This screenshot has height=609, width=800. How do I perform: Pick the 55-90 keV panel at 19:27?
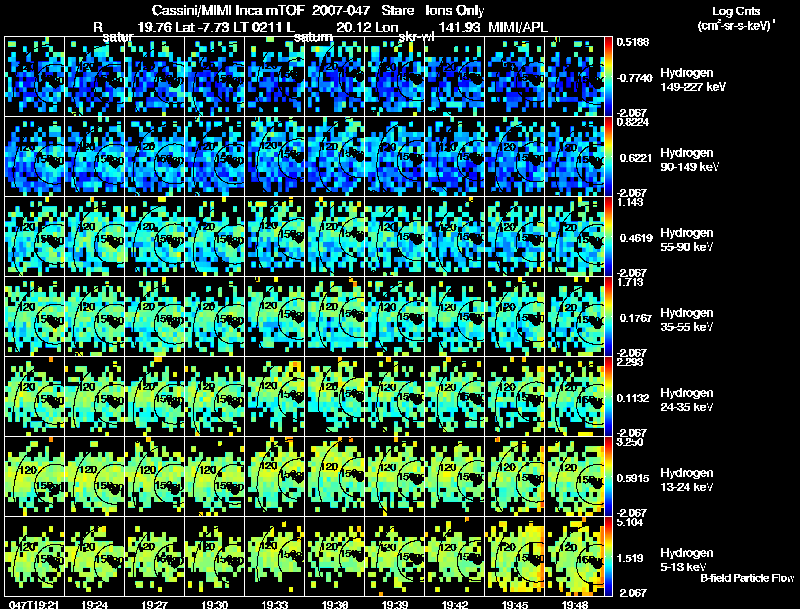click(x=155, y=237)
